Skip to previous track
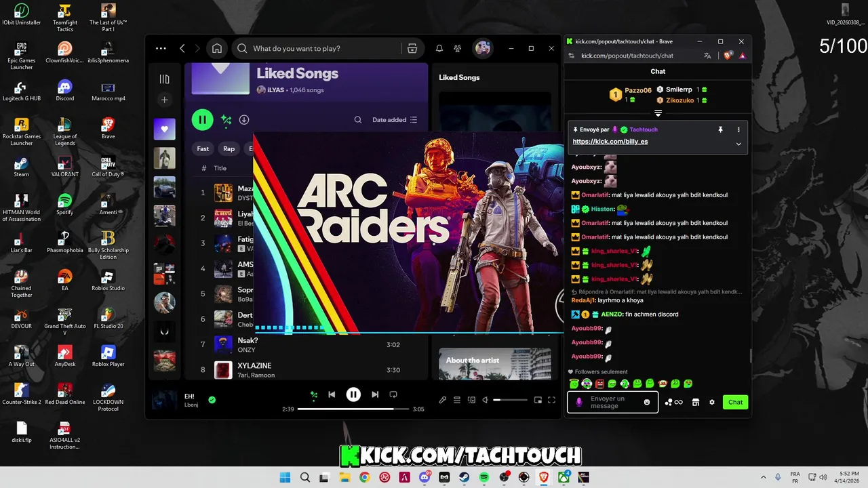The width and height of the screenshot is (868, 488). [x=332, y=394]
